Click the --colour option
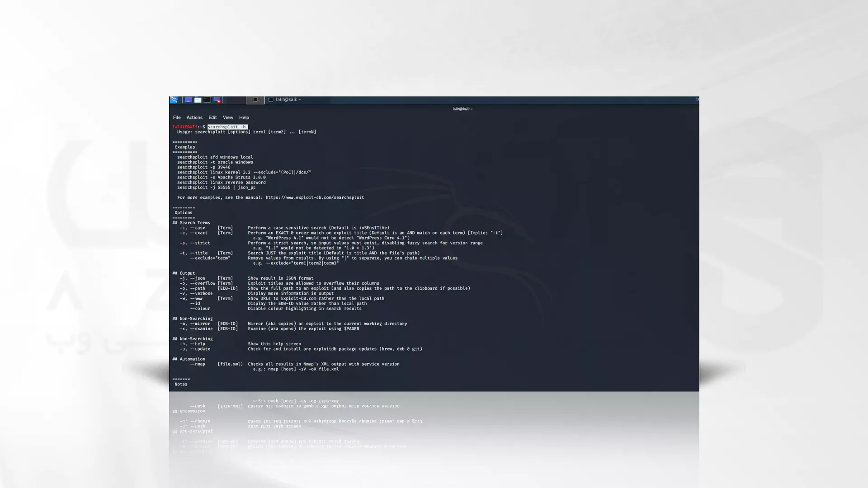The image size is (868, 488). (200, 309)
